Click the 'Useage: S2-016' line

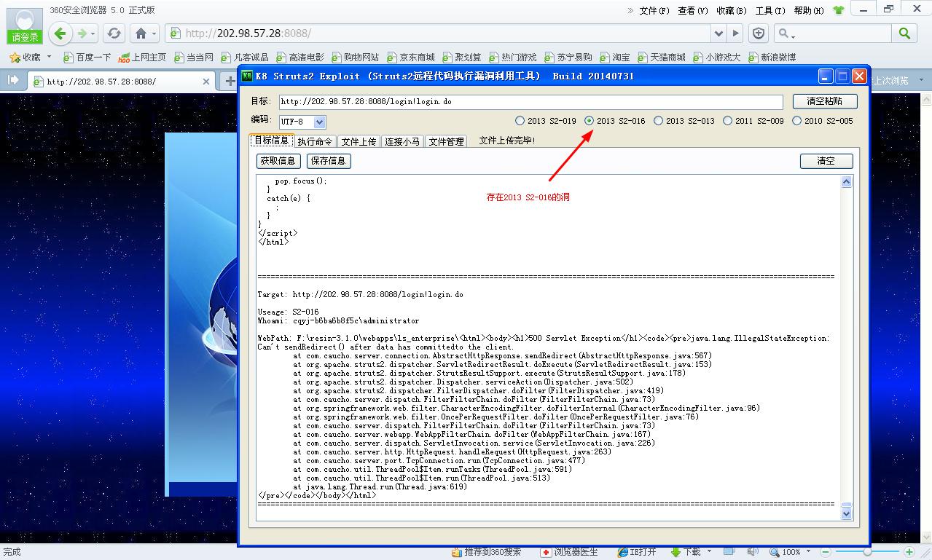pos(288,312)
